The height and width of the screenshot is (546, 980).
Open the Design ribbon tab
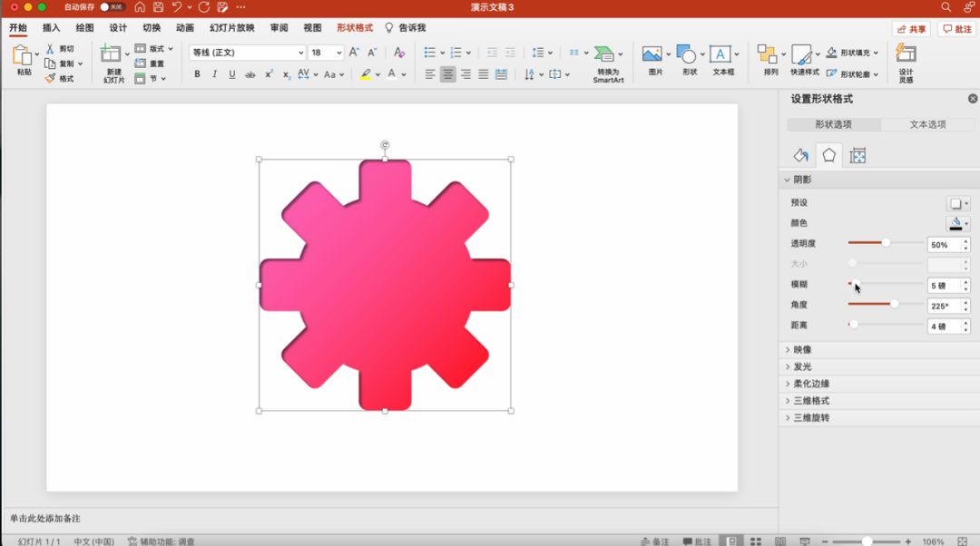click(x=117, y=27)
